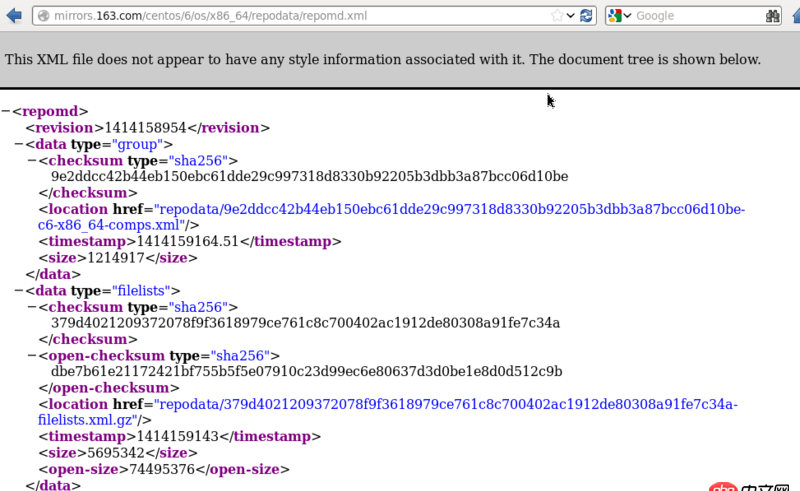Screen dimensions: 800x491
Task: Click the timestamp value 1414159164.51
Action: (188, 241)
